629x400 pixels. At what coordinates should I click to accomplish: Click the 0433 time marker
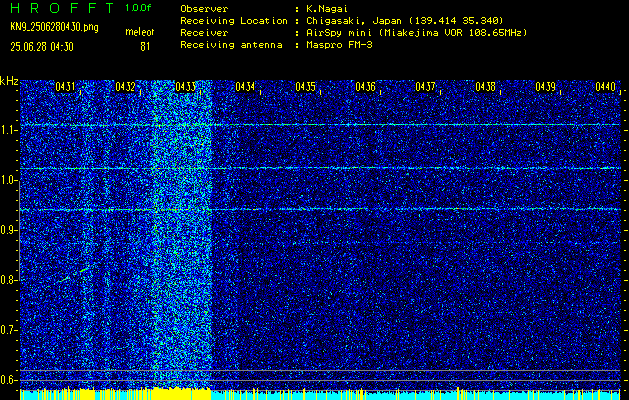[x=185, y=87]
